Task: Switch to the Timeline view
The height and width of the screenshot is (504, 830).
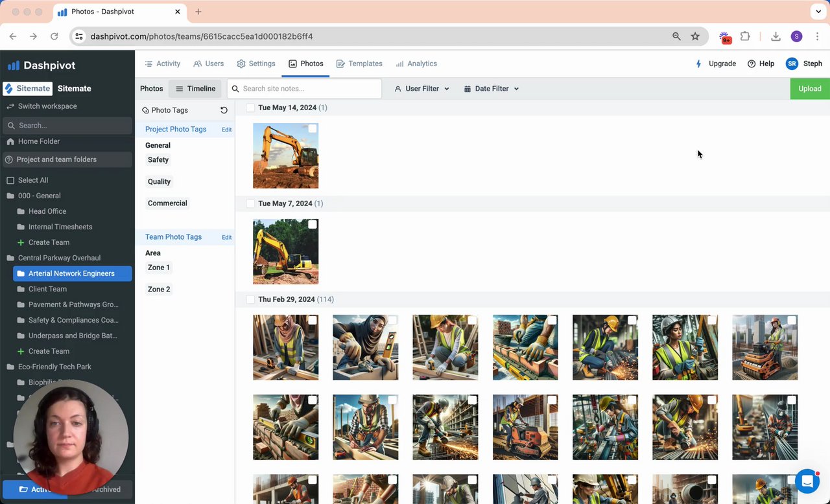Action: tap(195, 89)
